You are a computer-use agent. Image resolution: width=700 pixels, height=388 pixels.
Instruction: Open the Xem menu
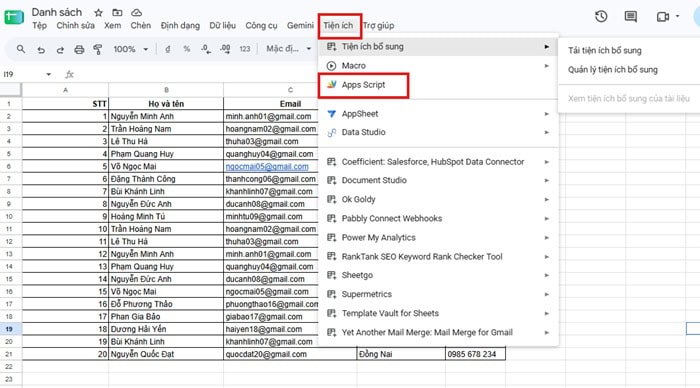112,25
